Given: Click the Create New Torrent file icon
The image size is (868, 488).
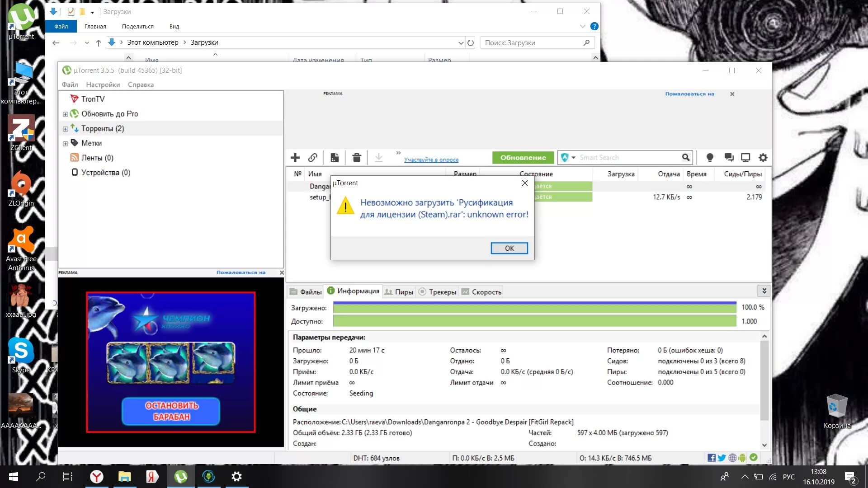Looking at the screenshot, I should click(x=335, y=157).
